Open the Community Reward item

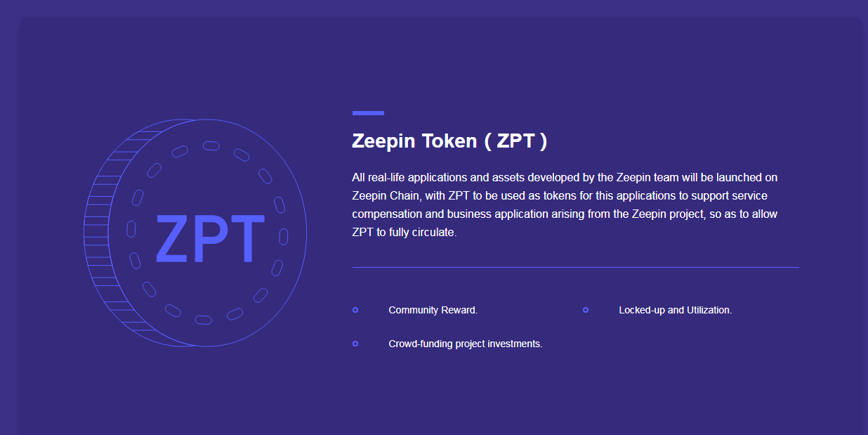click(433, 310)
